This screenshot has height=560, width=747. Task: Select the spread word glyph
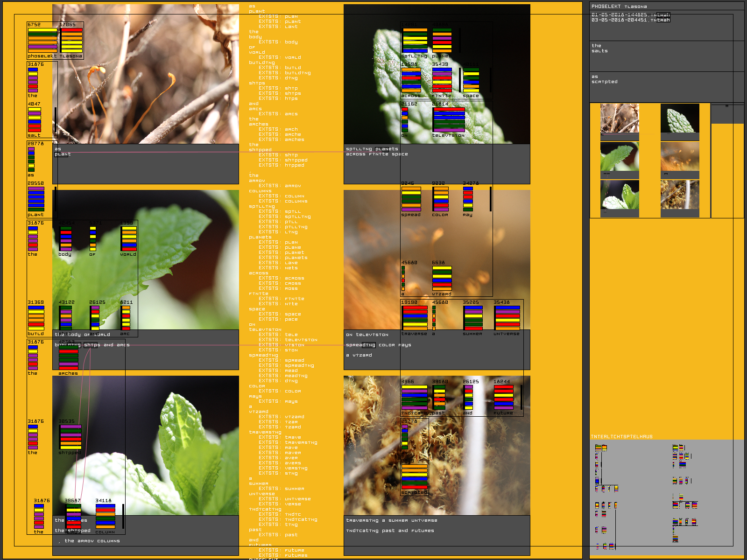[411, 199]
